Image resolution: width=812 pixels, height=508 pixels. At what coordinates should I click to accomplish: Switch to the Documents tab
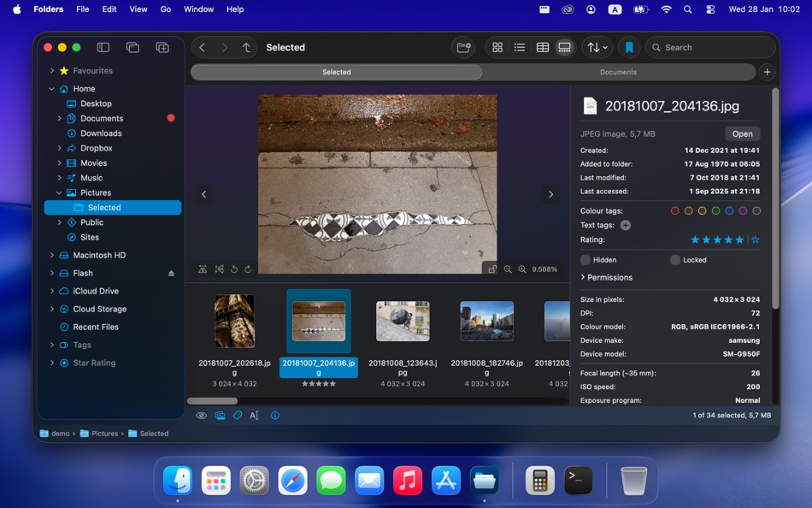coord(618,72)
